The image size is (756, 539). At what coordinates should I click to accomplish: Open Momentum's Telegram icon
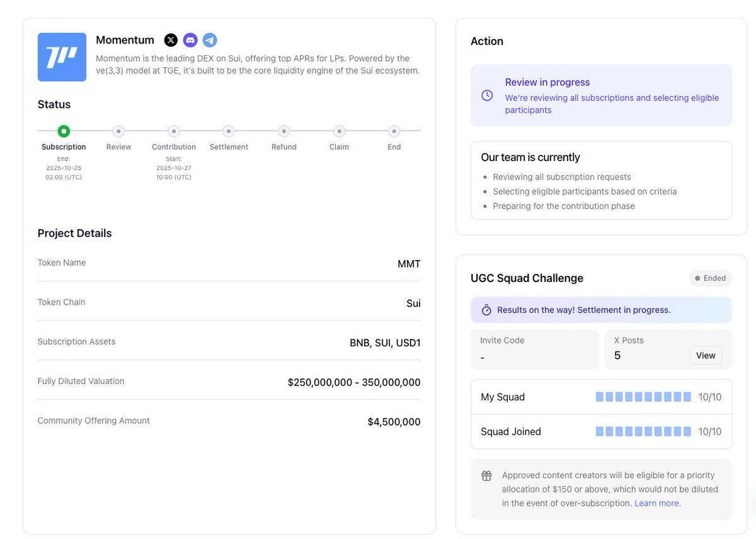tap(210, 40)
